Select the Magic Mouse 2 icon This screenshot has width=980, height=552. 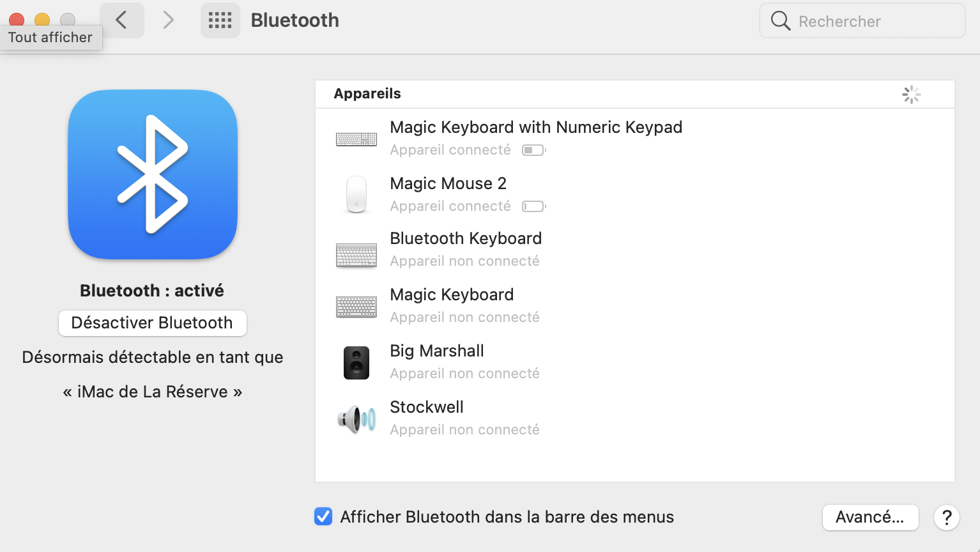point(356,194)
